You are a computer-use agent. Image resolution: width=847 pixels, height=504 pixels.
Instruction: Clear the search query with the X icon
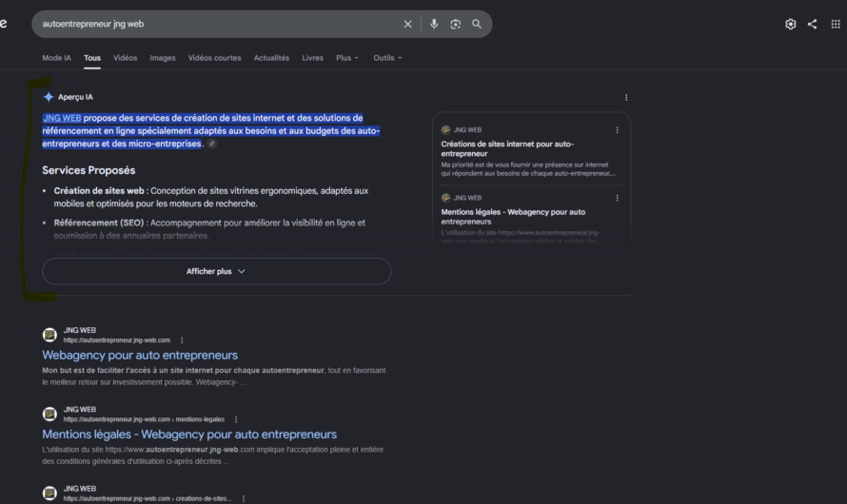pos(408,24)
